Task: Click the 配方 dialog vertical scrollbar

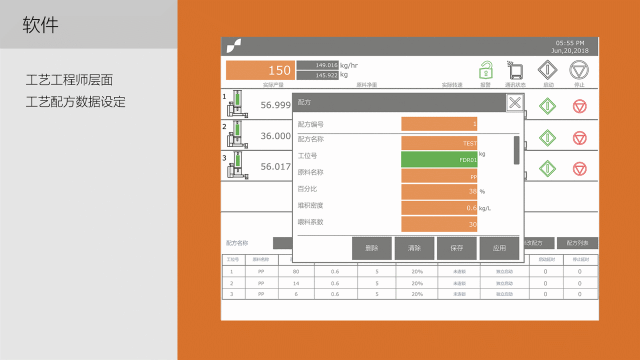Action: 516,150
